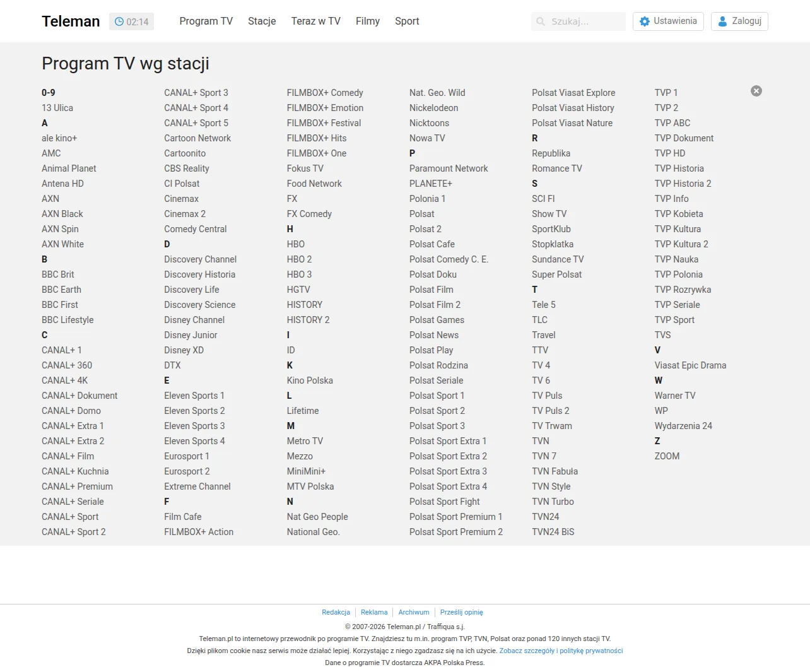Open CANAL+ Kuchnia channel
Viewport: 810px width, 672px height.
(75, 471)
